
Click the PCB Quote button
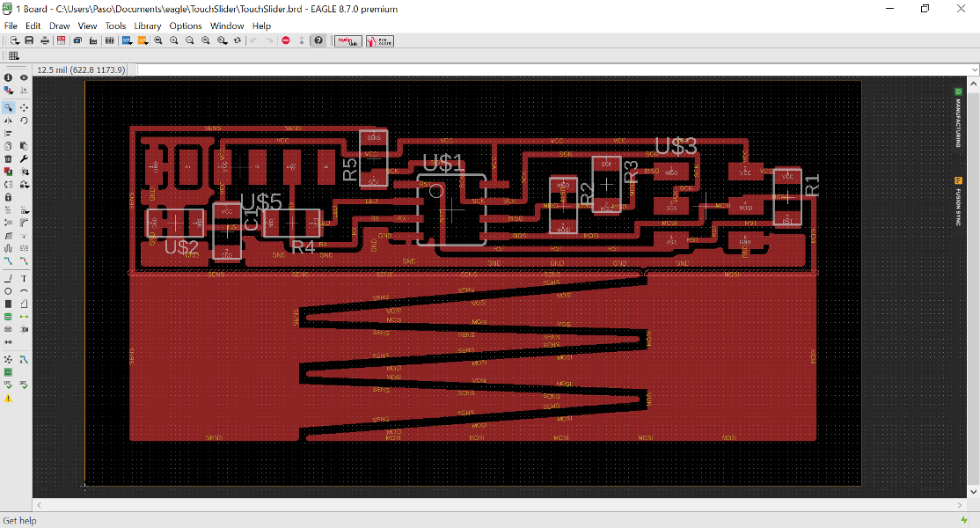(x=379, y=40)
